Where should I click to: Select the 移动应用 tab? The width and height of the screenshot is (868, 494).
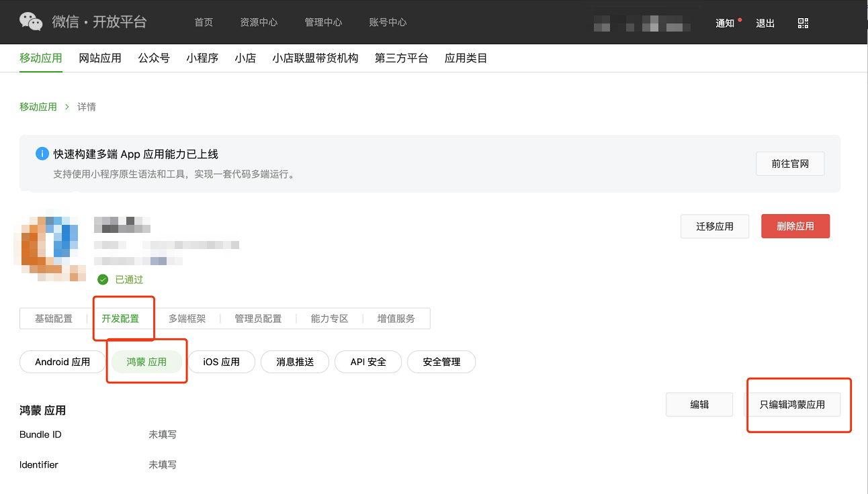pyautogui.click(x=41, y=58)
